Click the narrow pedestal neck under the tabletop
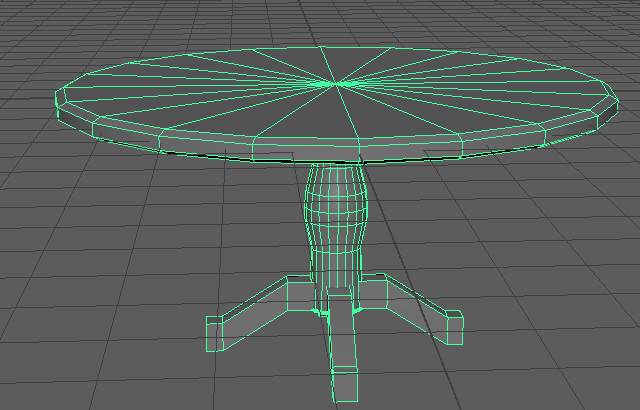Screen dimensions: 640x410 point(336,173)
